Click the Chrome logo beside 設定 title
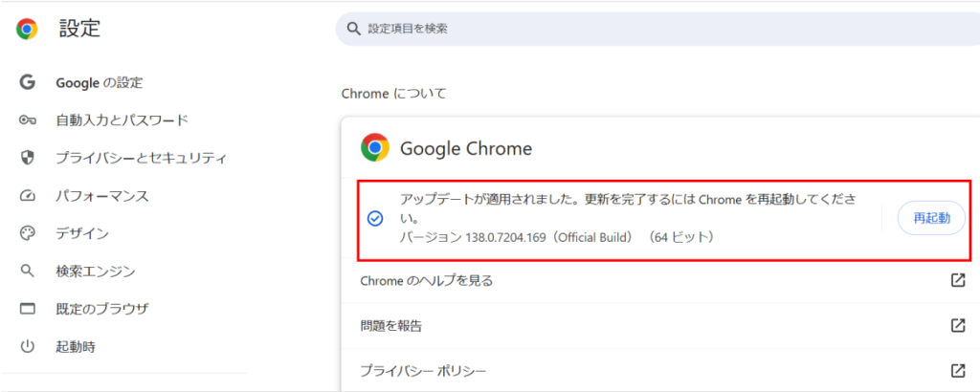Image resolution: width=980 pixels, height=392 pixels. click(x=27, y=30)
